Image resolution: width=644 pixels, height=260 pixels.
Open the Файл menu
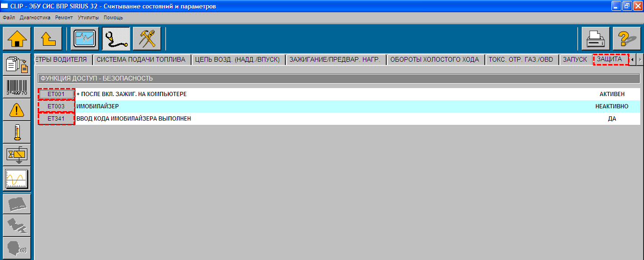click(x=9, y=17)
